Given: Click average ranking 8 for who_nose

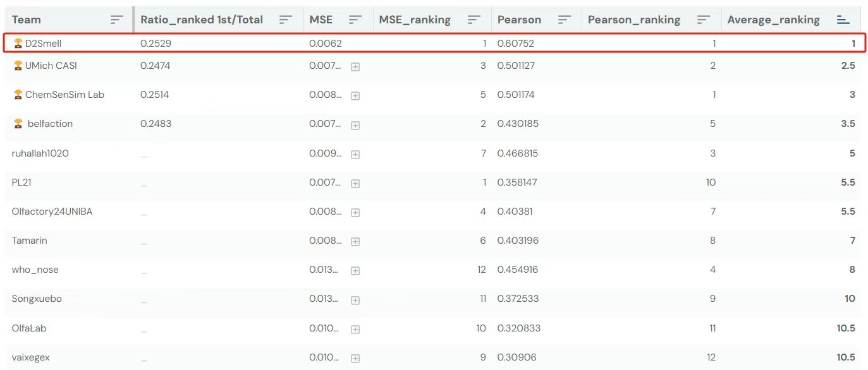Looking at the screenshot, I should 852,270.
